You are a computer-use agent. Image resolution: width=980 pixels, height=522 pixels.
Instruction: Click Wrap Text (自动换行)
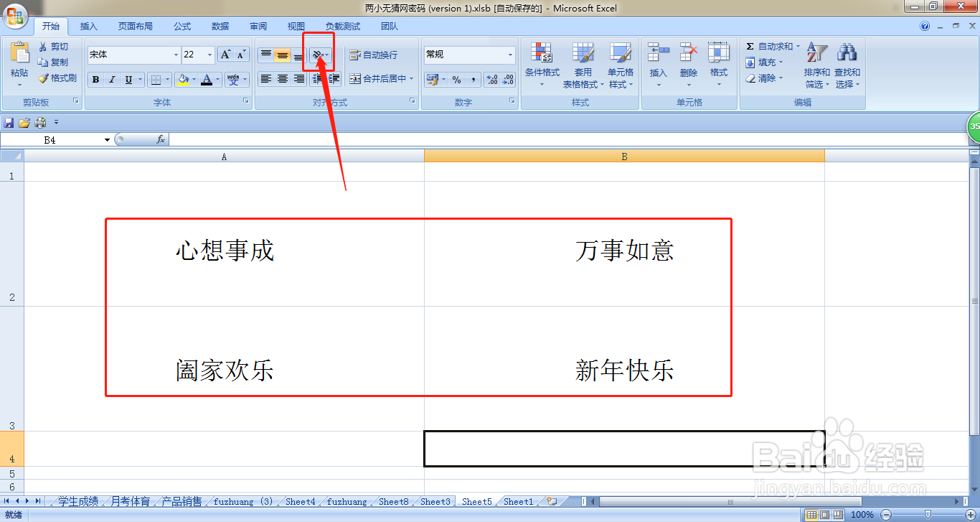(373, 55)
